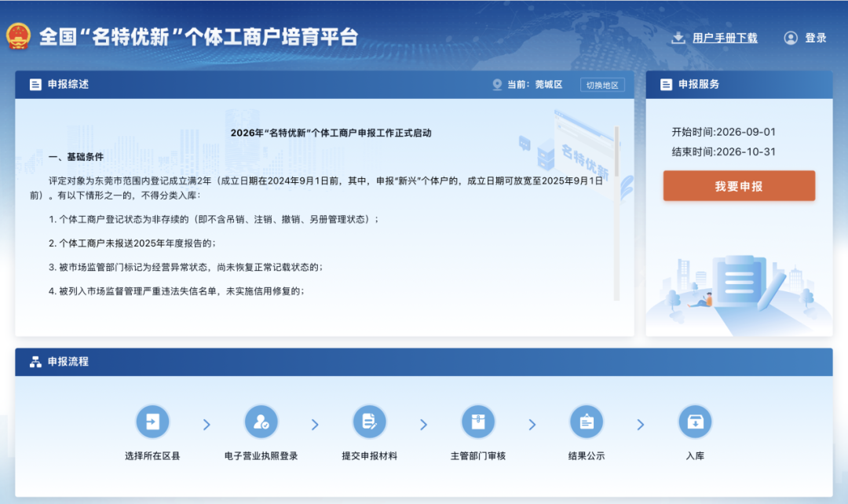The width and height of the screenshot is (848, 504).
Task: Click the location pin icon beside 当前
Action: pos(497,85)
